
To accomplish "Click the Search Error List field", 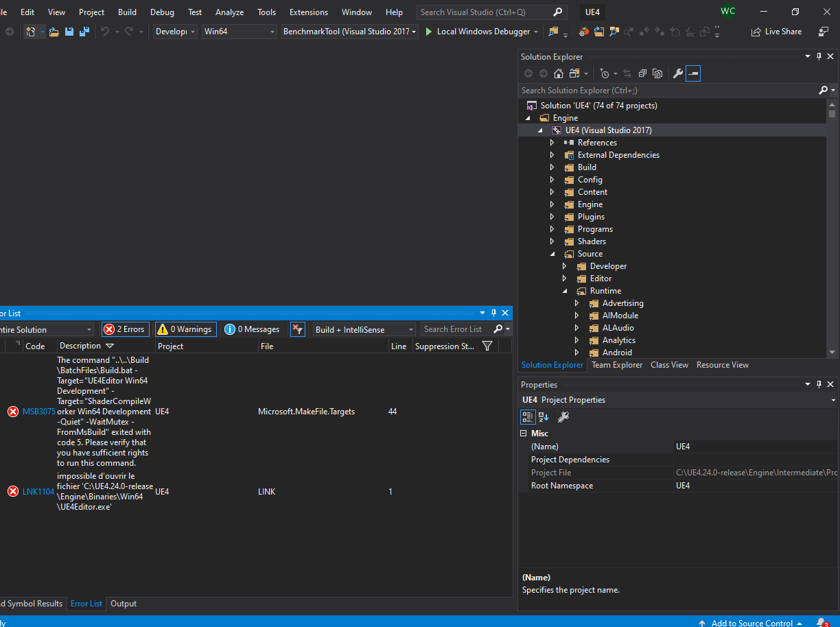I will click(456, 329).
